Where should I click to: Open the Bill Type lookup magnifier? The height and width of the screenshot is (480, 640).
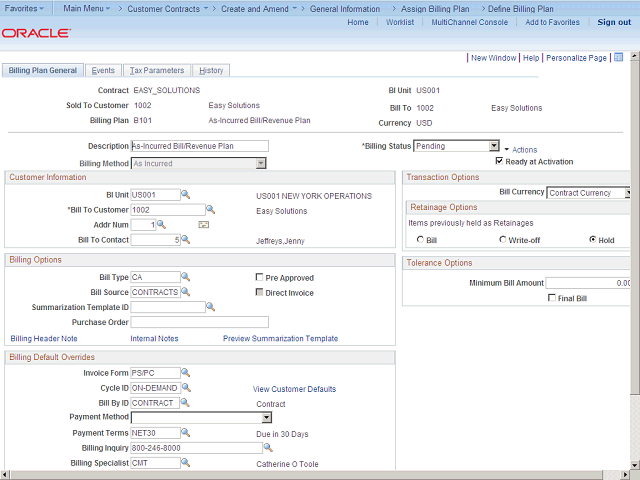click(x=185, y=277)
